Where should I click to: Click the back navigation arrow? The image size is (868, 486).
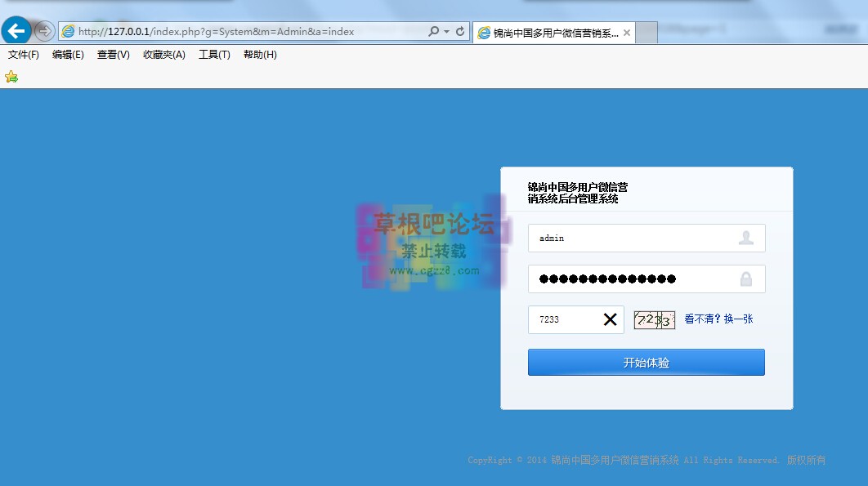[16, 30]
